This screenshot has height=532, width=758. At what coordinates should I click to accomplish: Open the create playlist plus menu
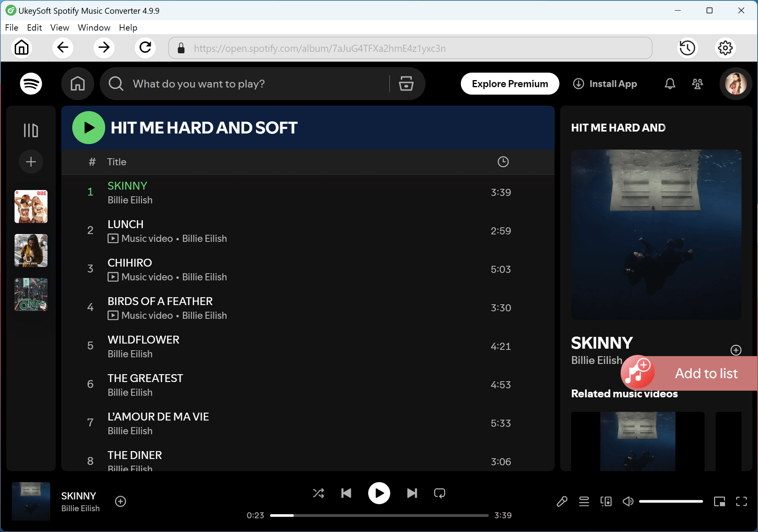(x=31, y=161)
